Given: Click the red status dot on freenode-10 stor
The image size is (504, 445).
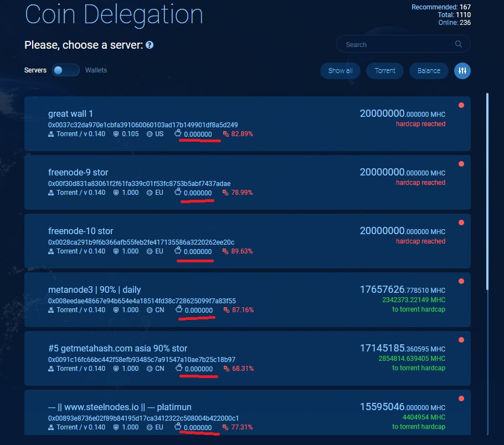Looking at the screenshot, I should [461, 222].
